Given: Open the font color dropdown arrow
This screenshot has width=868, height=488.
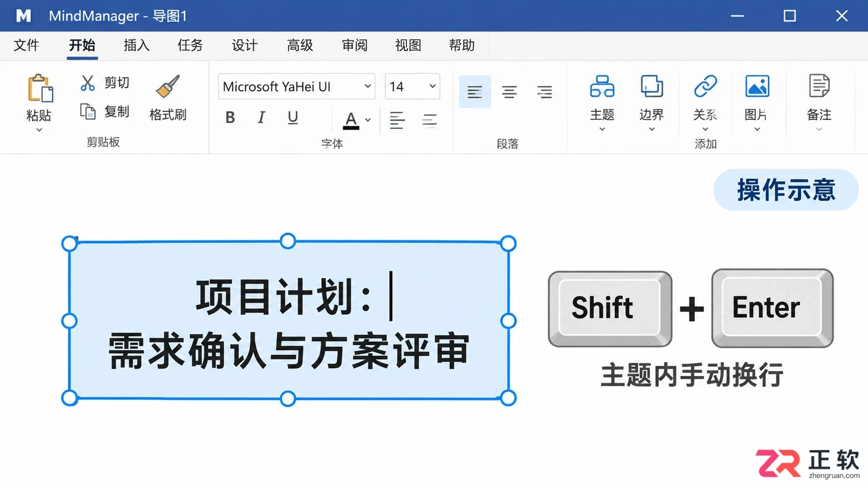Looking at the screenshot, I should [x=368, y=120].
